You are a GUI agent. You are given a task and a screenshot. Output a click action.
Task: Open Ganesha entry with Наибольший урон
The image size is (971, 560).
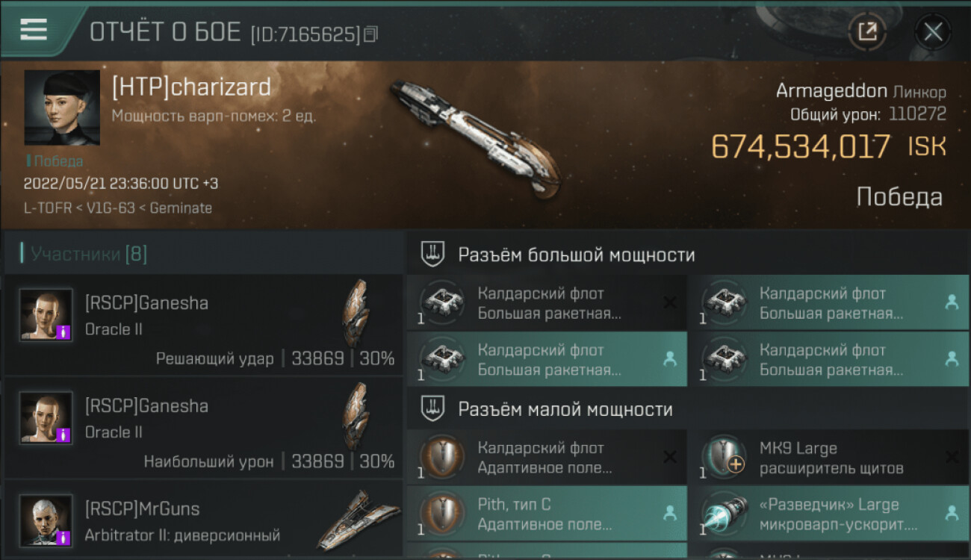tap(204, 427)
